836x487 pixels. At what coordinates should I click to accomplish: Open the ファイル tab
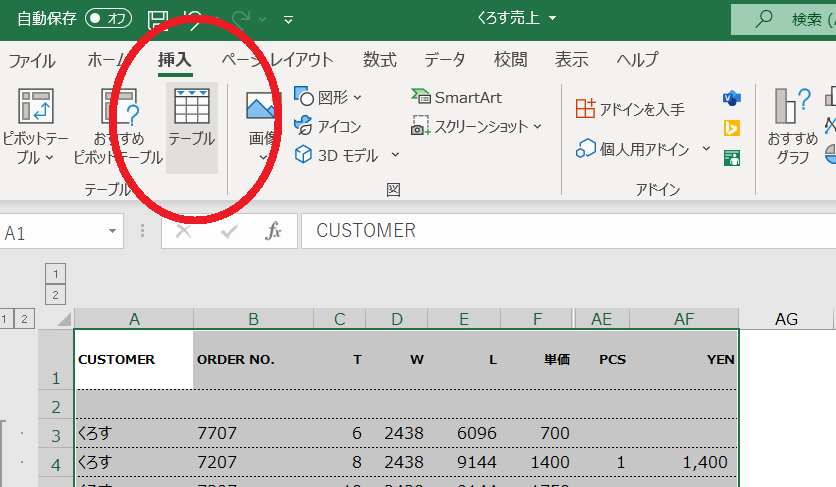click(x=31, y=60)
